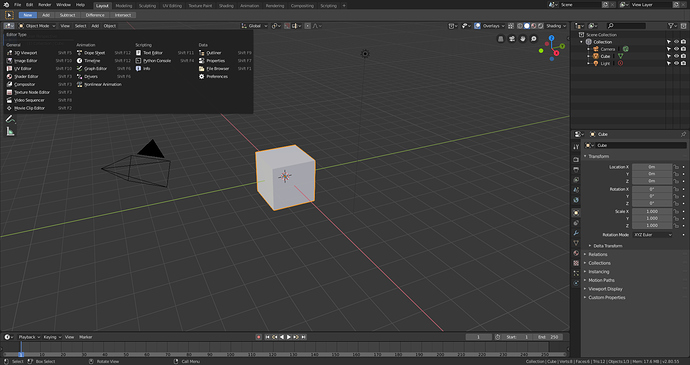Select Video Sequencer editor type

point(39,100)
